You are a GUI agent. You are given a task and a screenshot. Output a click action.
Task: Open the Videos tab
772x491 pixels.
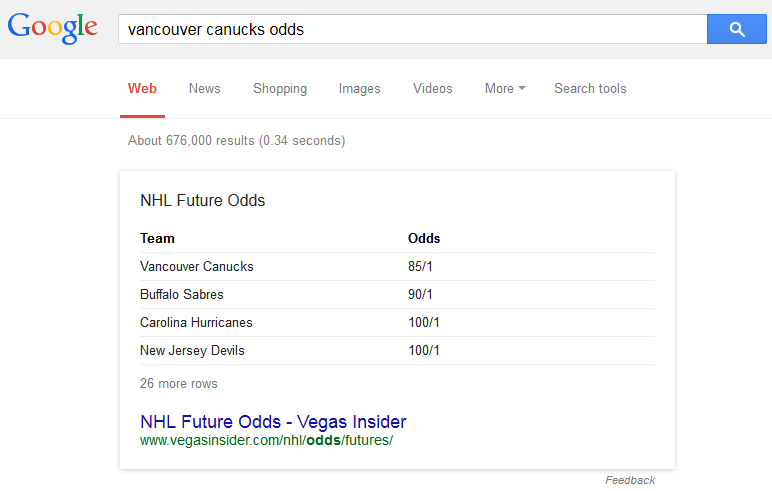tap(432, 88)
